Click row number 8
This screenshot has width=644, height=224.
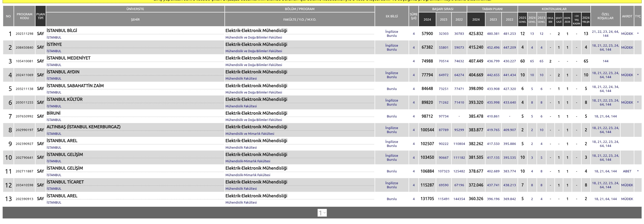pyautogui.click(x=10, y=130)
